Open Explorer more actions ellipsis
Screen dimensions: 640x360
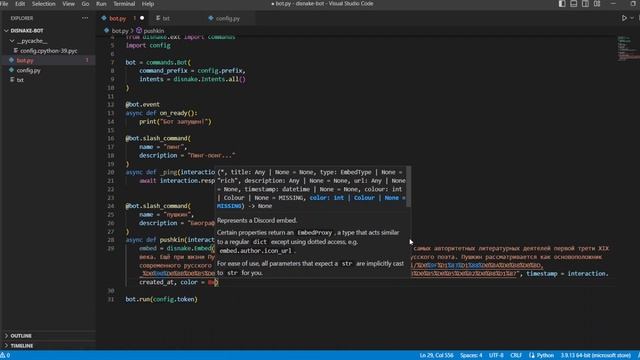pos(85,18)
